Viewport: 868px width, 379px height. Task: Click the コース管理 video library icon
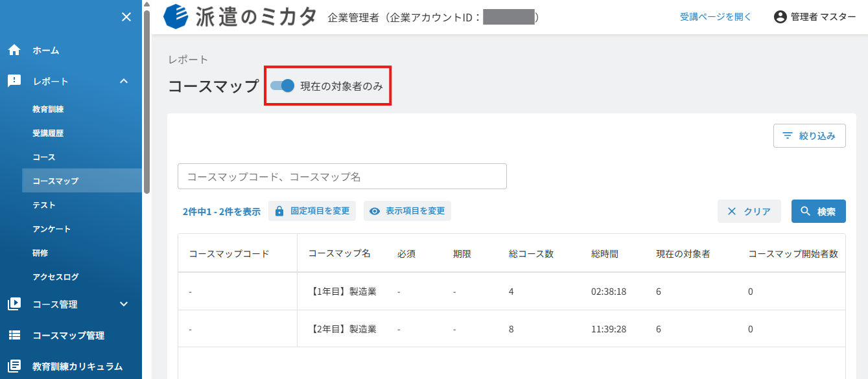pyautogui.click(x=14, y=304)
